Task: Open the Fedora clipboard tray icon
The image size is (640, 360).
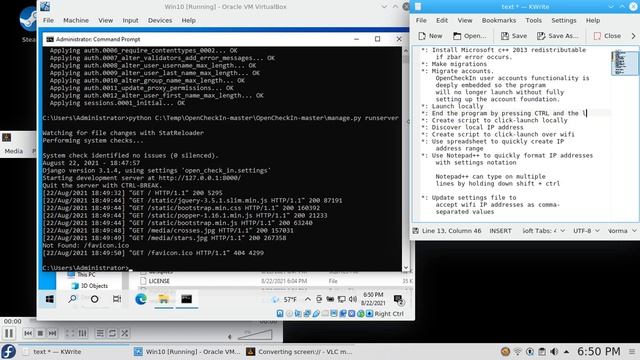Action: pos(542,351)
